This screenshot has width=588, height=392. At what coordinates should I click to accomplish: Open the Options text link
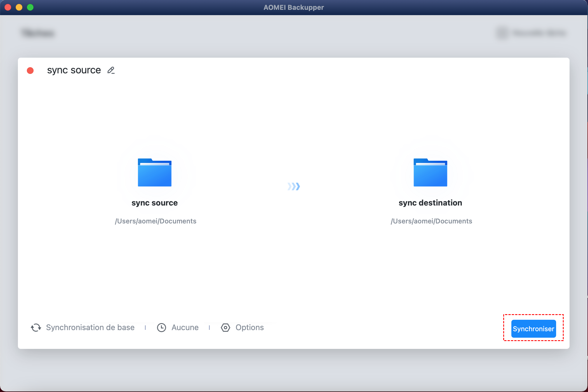250,328
